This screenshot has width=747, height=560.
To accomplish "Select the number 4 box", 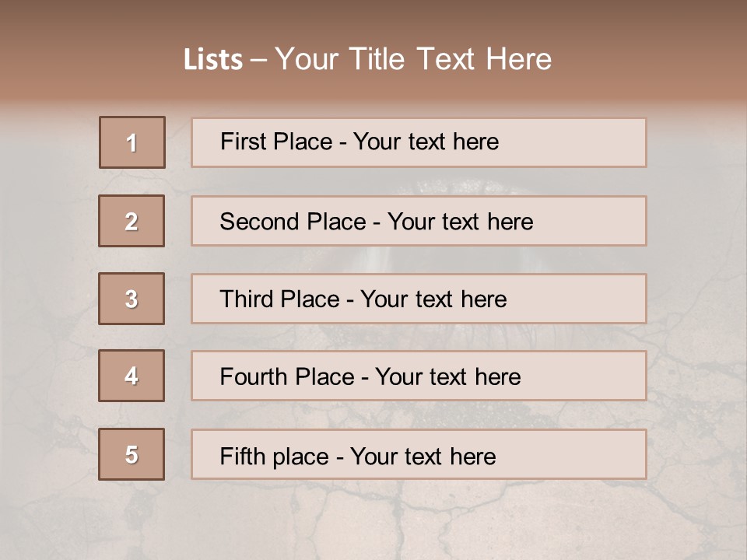I will 132,376.
